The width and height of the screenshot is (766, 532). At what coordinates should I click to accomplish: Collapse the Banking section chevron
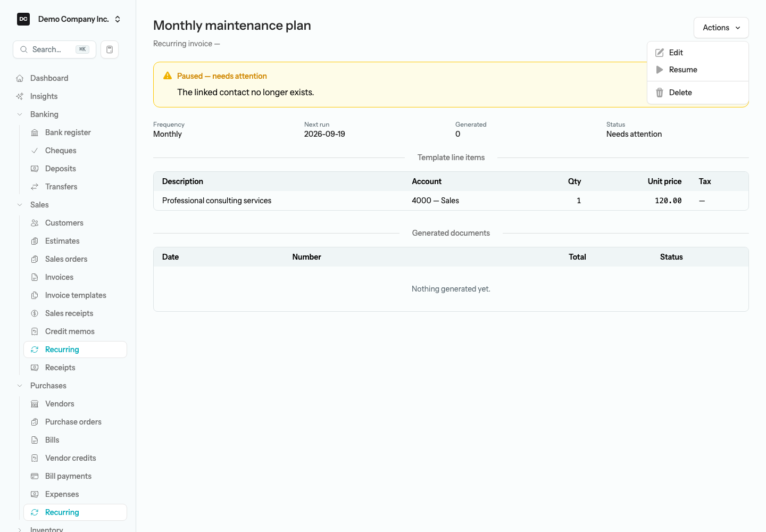click(x=20, y=114)
